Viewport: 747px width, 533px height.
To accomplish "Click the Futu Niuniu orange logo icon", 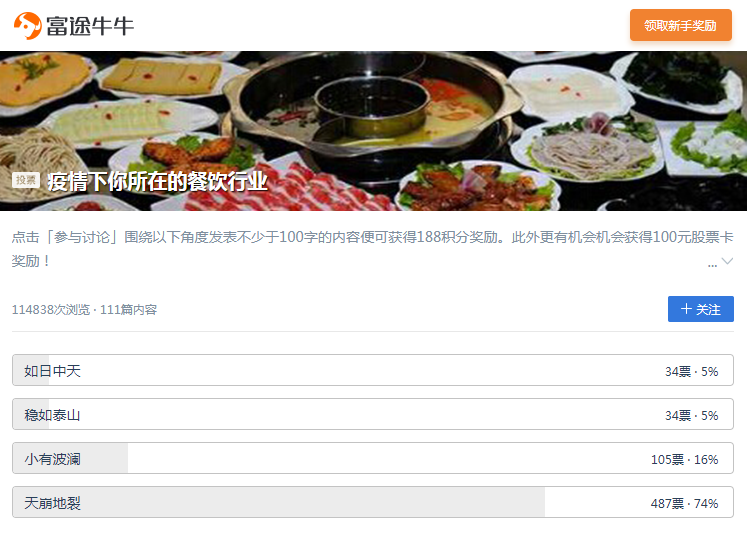I will (27, 25).
